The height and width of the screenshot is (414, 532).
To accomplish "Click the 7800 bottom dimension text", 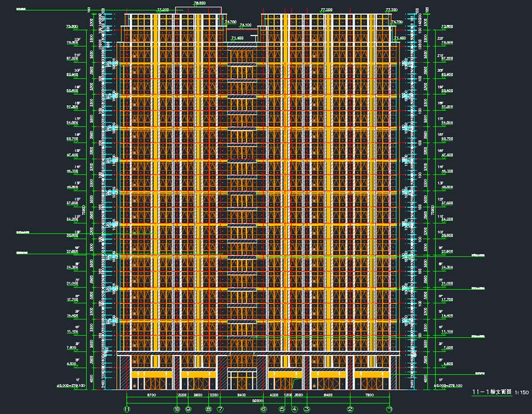I will pos(369,394).
